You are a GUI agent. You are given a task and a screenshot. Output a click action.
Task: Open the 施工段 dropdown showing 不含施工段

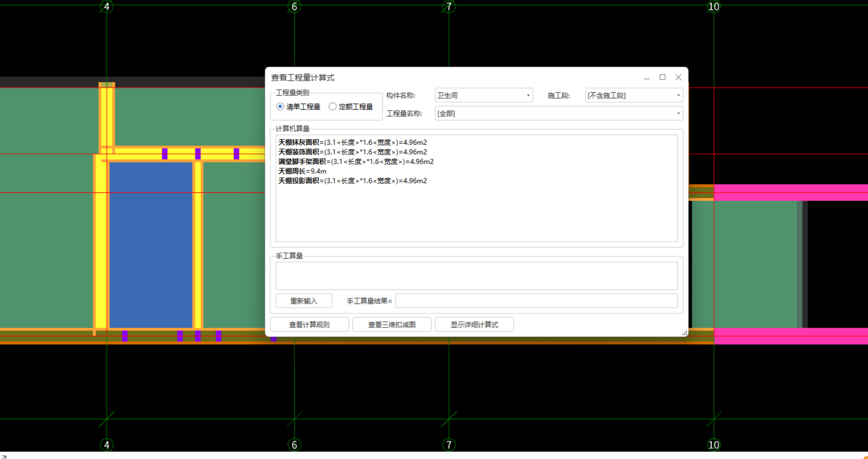point(634,95)
